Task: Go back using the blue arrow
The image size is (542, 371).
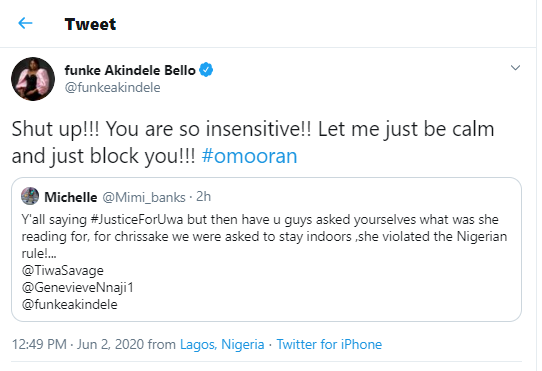Action: click(x=25, y=23)
